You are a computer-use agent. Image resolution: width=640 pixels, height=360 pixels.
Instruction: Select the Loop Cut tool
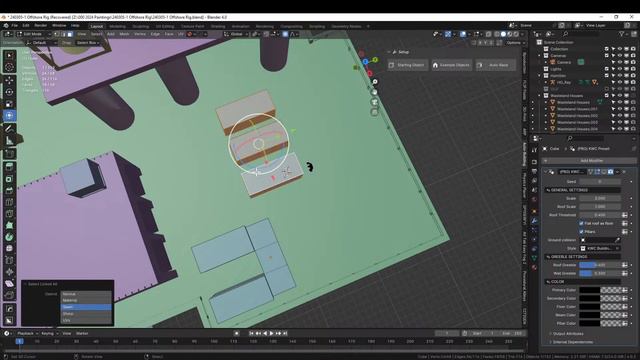pos(9,202)
